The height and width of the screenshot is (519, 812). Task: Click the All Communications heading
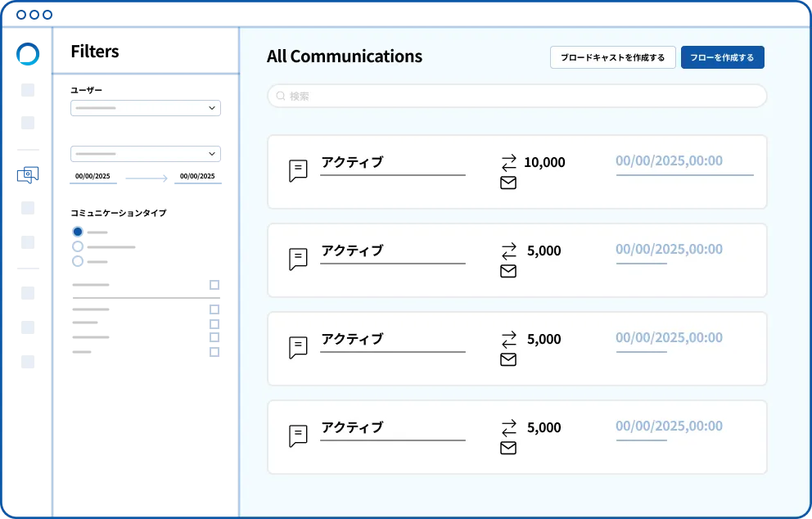[345, 56]
